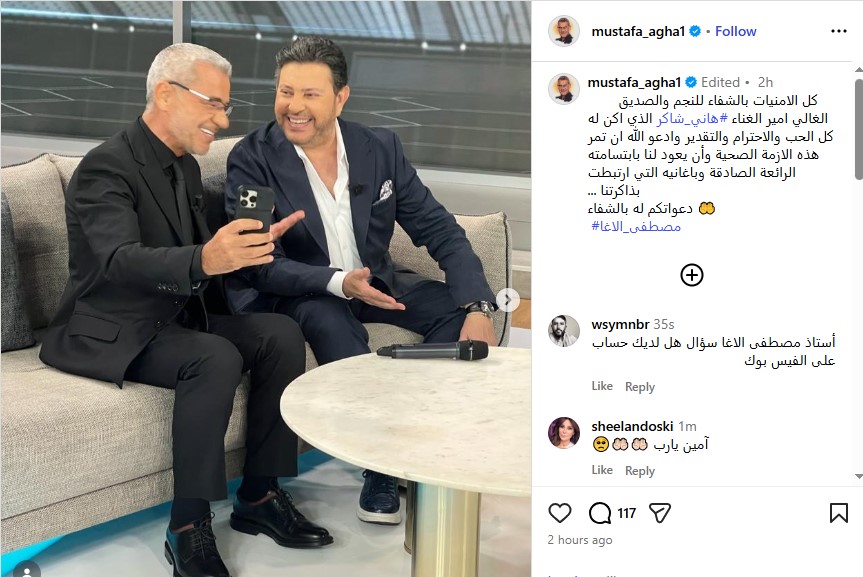This screenshot has width=863, height=577.
Task: Open comments via speech bubble icon
Action: click(x=600, y=513)
